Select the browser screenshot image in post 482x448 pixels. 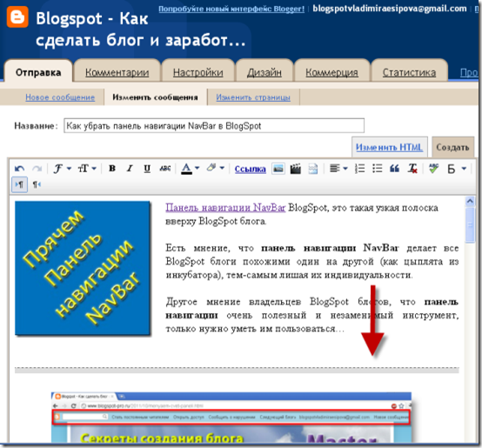[231, 417]
